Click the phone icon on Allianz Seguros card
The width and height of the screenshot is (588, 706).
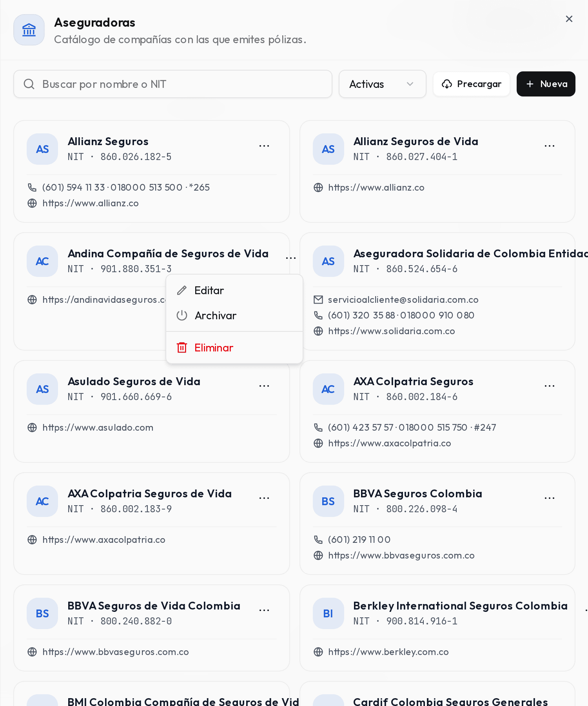tap(32, 187)
